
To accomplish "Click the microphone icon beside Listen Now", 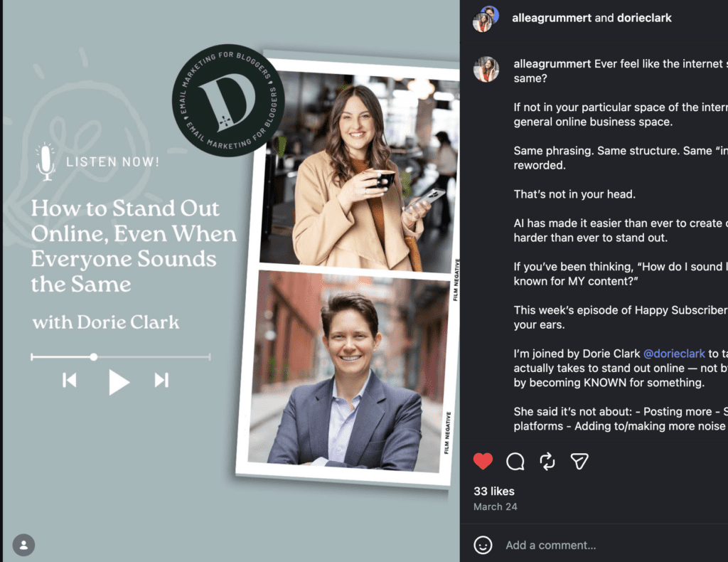I will pos(46,161).
